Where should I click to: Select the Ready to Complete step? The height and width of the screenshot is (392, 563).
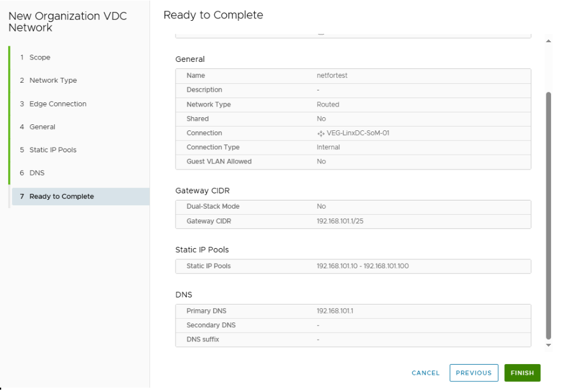[x=81, y=196]
